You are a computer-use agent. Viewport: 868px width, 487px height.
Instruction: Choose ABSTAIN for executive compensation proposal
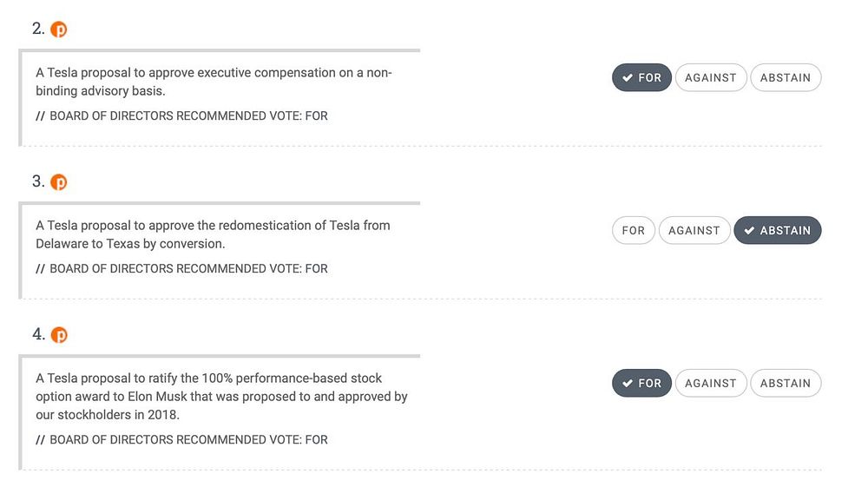click(785, 77)
